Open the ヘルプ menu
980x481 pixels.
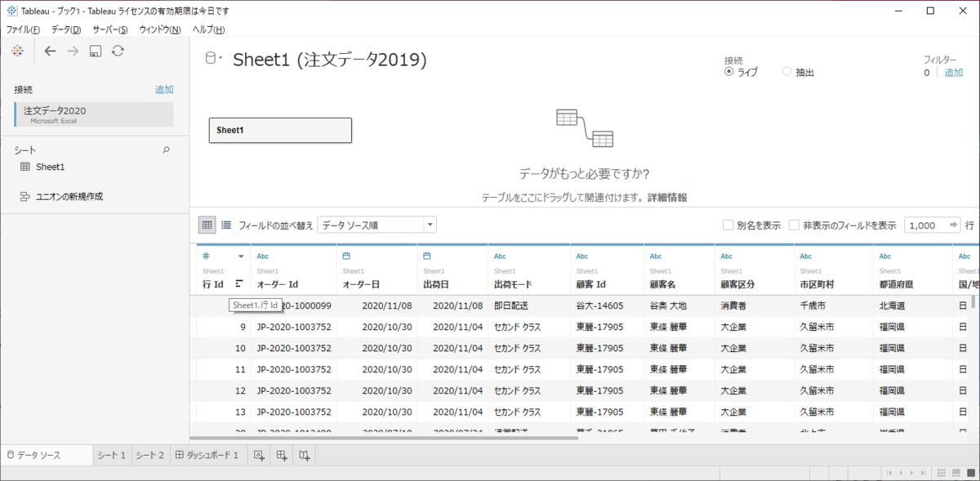tap(208, 29)
